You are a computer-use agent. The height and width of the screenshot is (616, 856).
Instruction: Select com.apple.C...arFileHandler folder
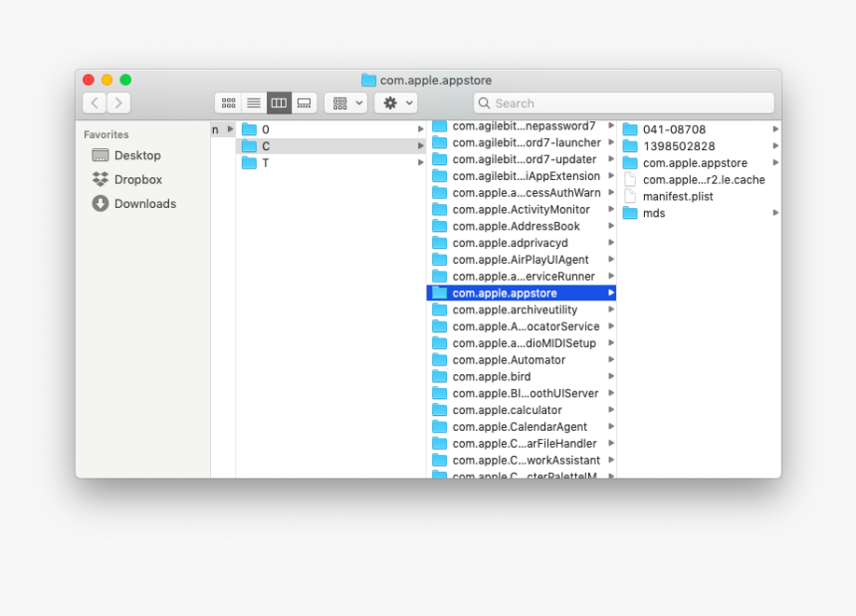[x=522, y=444]
